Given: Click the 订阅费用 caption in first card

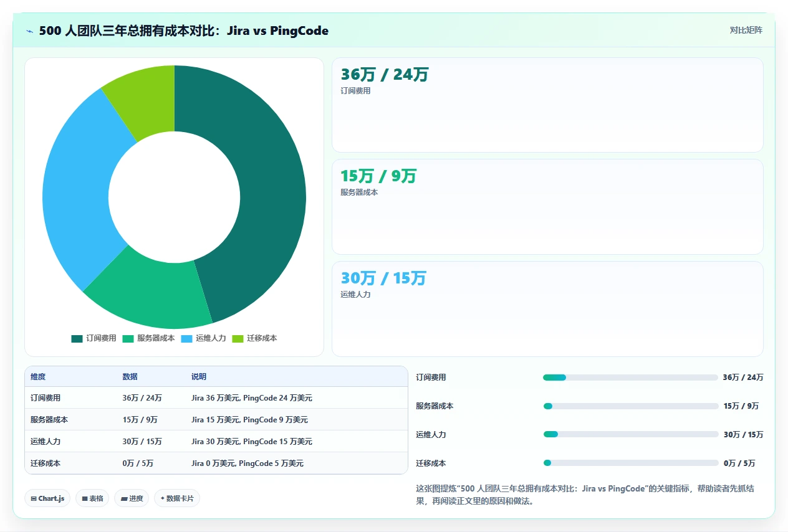Looking at the screenshot, I should [355, 91].
